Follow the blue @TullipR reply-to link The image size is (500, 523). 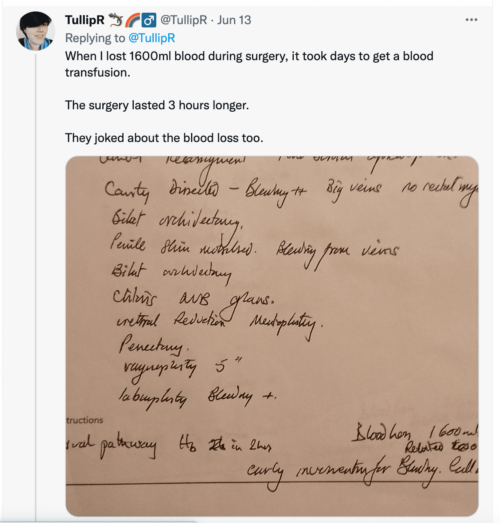pyautogui.click(x=152, y=38)
